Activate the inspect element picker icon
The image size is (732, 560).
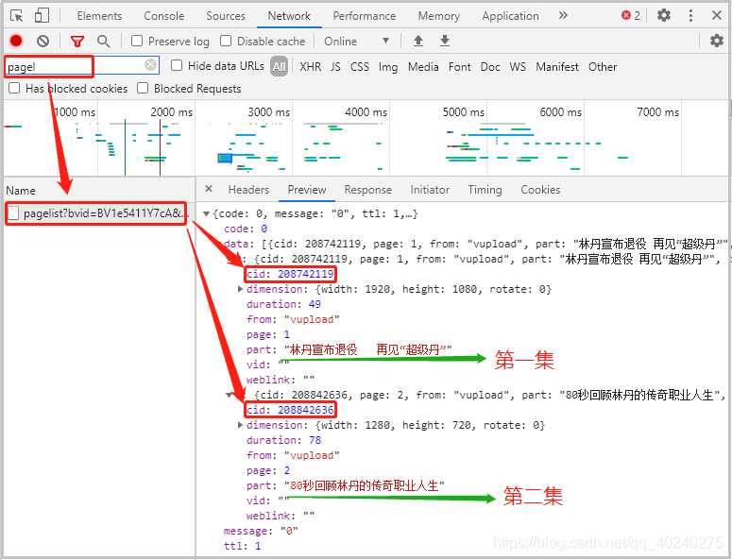tap(17, 16)
